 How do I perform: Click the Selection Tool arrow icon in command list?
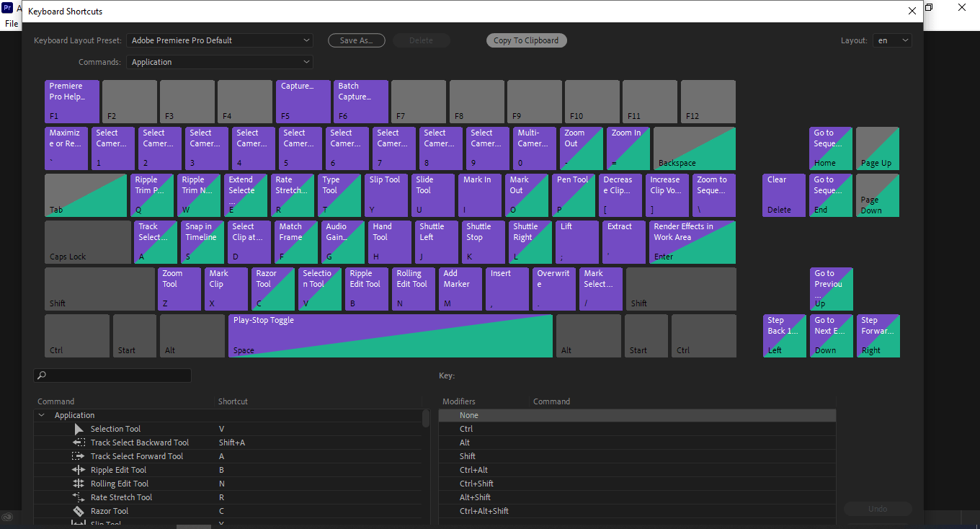pos(79,429)
